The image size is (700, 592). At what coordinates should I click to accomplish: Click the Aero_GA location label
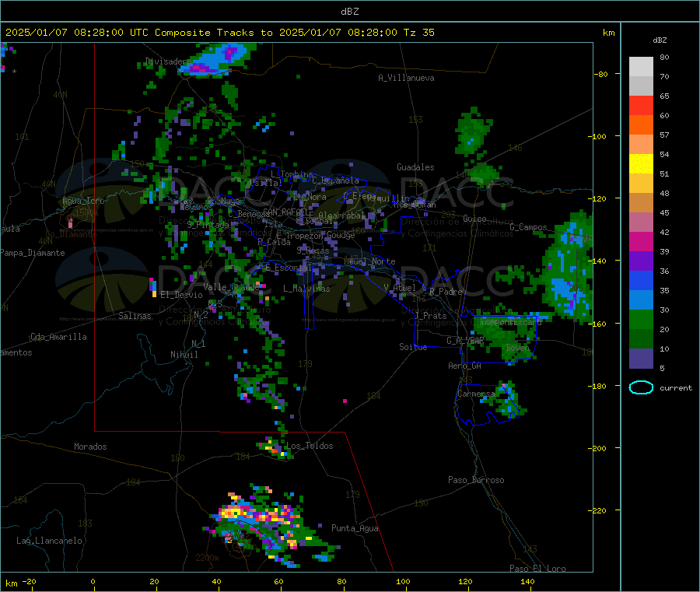(464, 366)
